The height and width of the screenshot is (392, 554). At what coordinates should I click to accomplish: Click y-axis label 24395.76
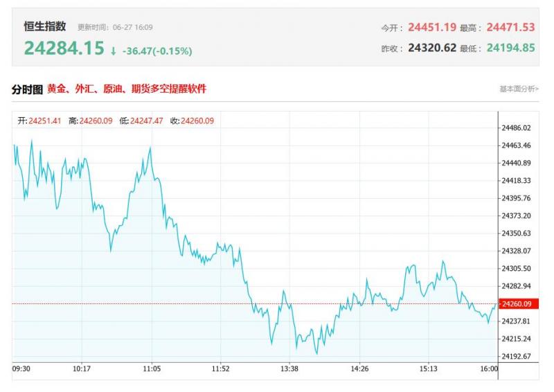click(516, 198)
